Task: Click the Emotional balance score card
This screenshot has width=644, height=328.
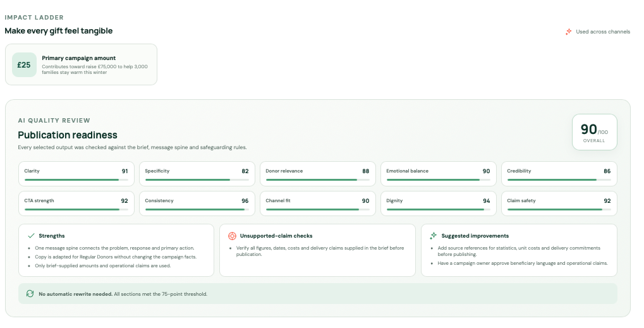Action: pyautogui.click(x=438, y=174)
